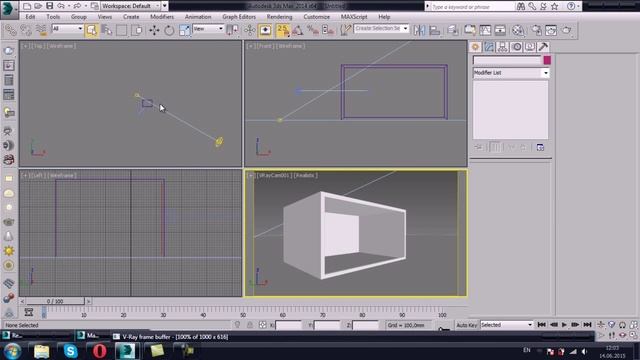Click the Mirror tool icon

click(x=419, y=30)
